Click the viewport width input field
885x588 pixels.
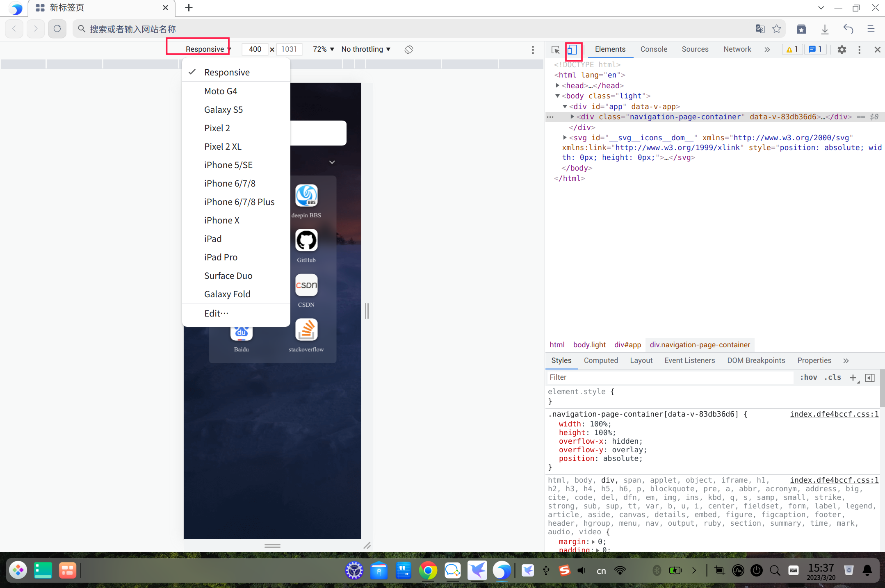tap(255, 49)
